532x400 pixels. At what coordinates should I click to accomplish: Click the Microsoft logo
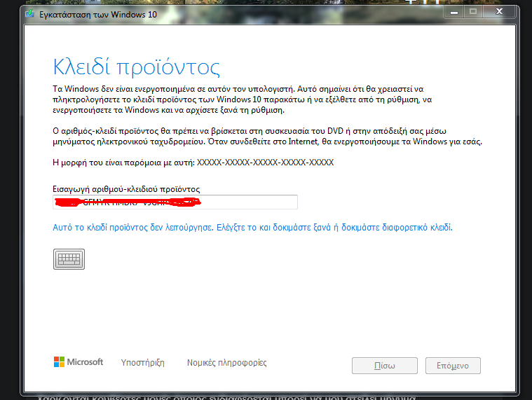click(79, 362)
